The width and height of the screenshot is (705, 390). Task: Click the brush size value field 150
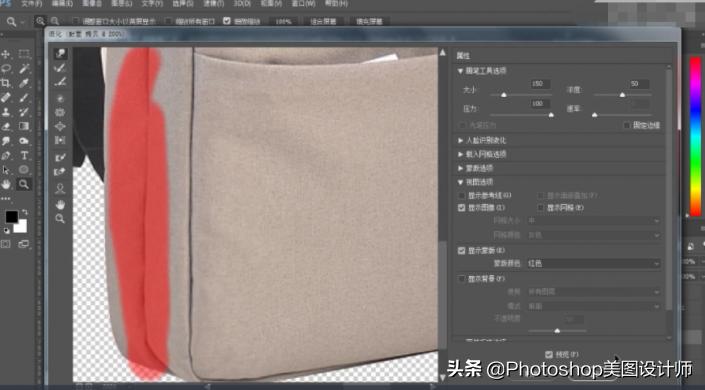click(x=540, y=84)
